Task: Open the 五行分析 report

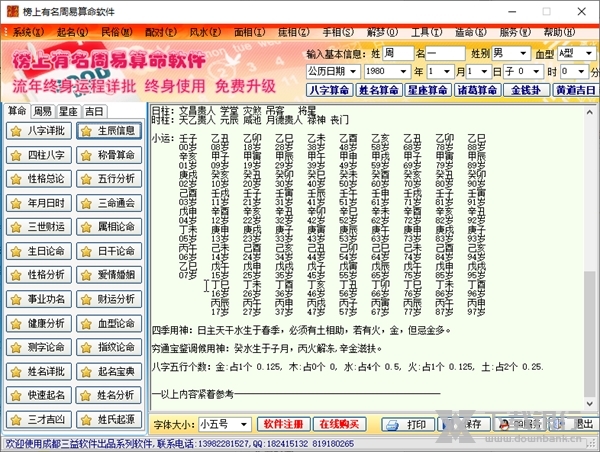Action: pyautogui.click(x=109, y=179)
